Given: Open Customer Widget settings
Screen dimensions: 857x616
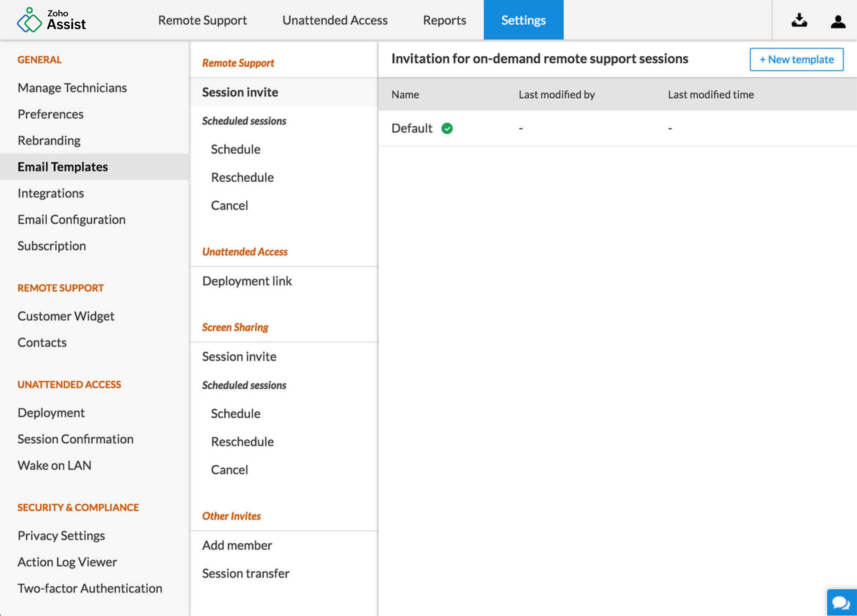Looking at the screenshot, I should tap(66, 316).
